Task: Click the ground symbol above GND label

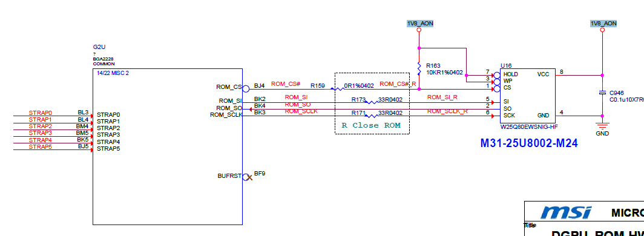Action: tap(602, 125)
